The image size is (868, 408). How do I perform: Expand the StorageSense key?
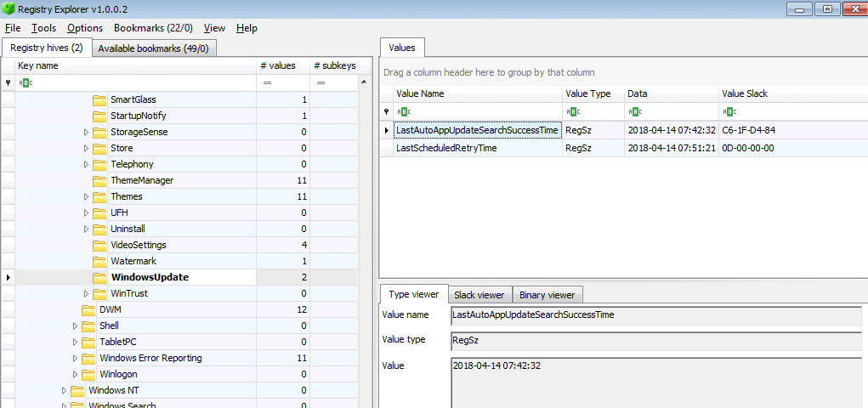point(86,133)
